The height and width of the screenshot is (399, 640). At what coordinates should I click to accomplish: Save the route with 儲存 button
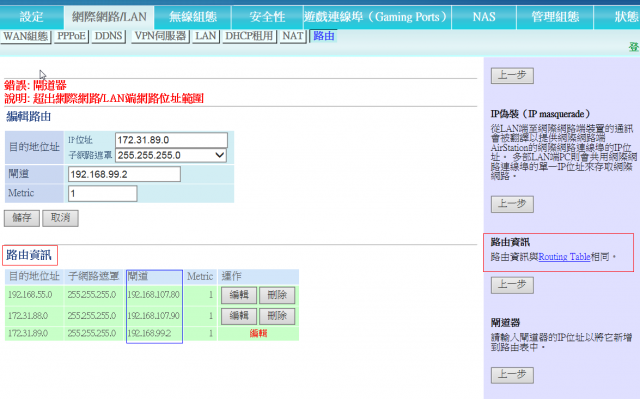[x=22, y=218]
